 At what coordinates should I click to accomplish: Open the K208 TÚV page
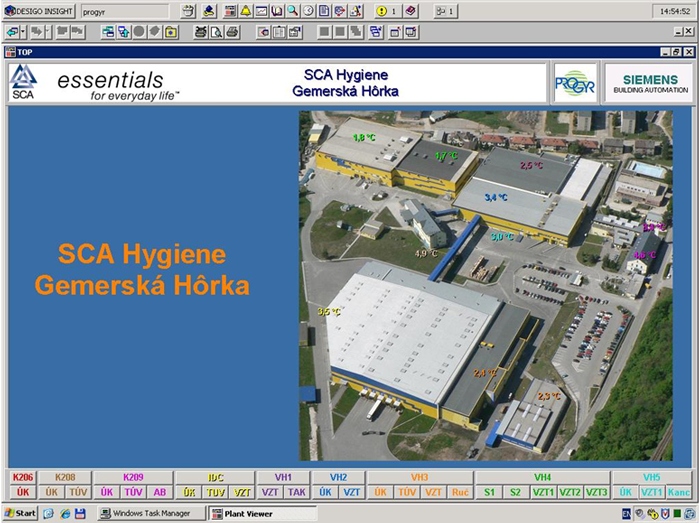pyautogui.click(x=78, y=492)
